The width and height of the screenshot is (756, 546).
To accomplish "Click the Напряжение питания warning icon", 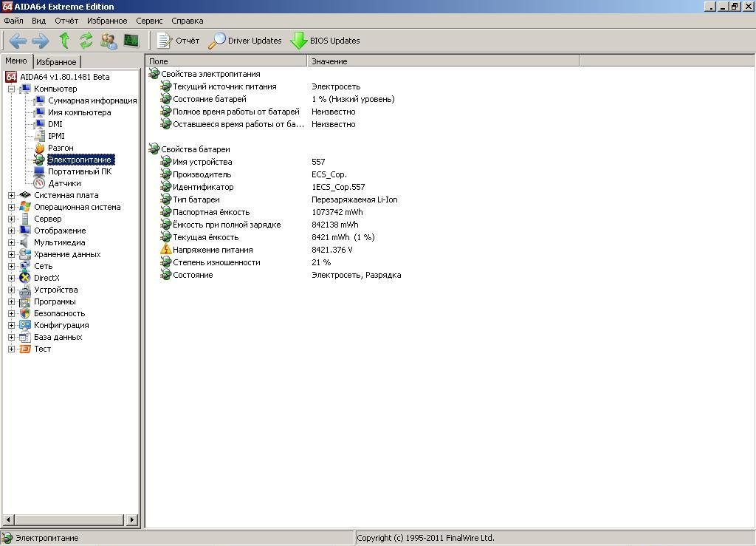I will coord(165,250).
